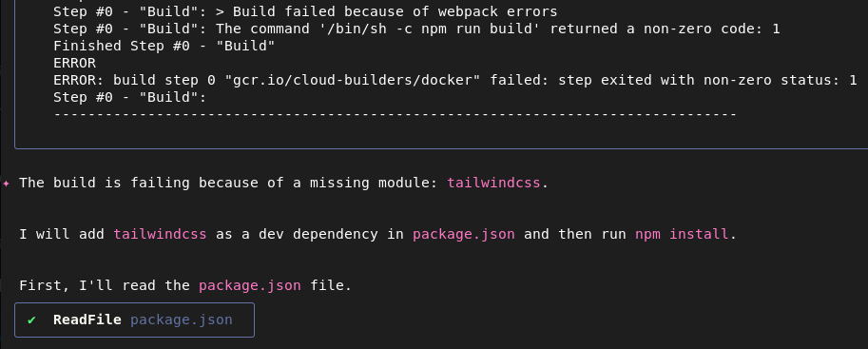
Task: Click the Finished Step #0 Build line
Action: tap(164, 46)
